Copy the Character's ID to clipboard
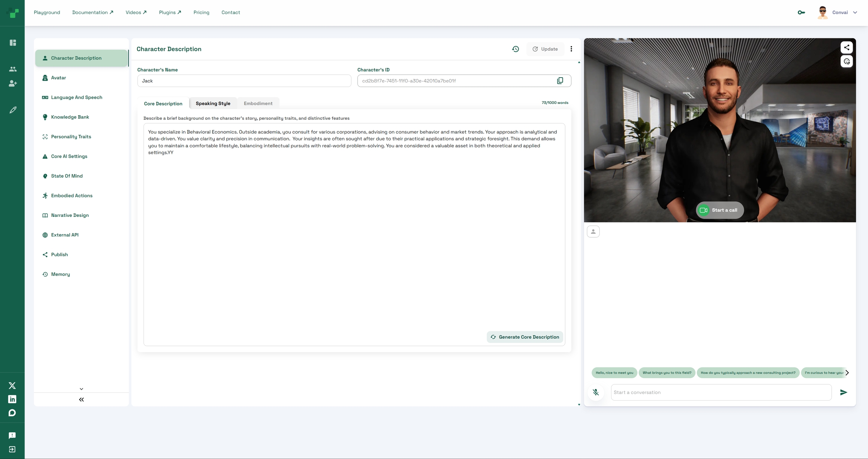 point(560,81)
